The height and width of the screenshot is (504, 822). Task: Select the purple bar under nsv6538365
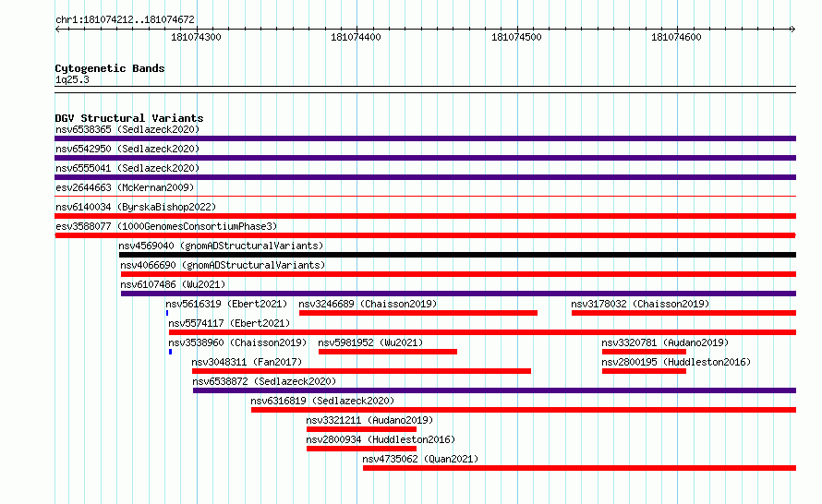[x=425, y=138]
